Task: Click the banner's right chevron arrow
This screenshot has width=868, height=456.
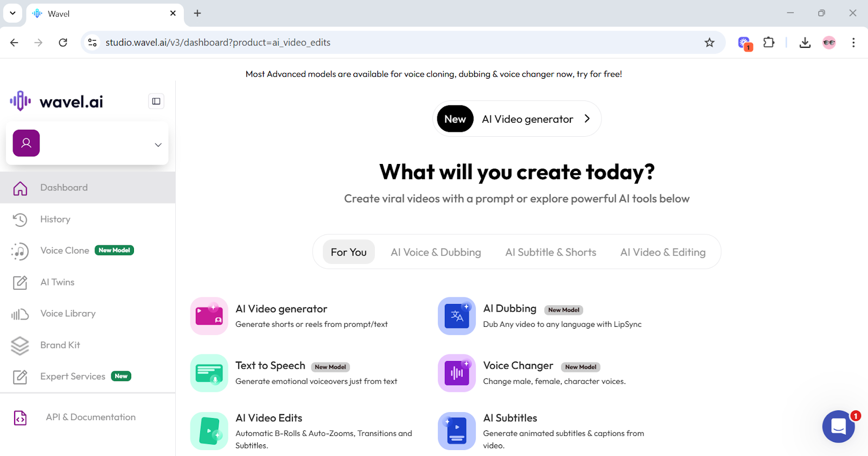Action: [x=587, y=118]
